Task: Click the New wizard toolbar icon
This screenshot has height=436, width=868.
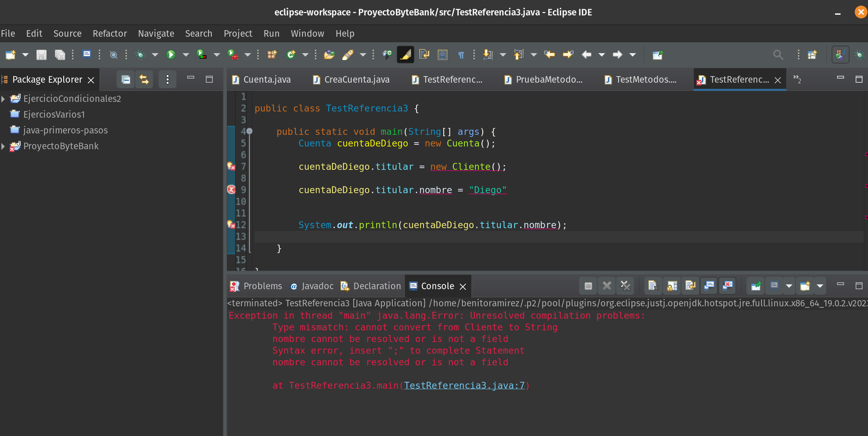Action: [10, 55]
